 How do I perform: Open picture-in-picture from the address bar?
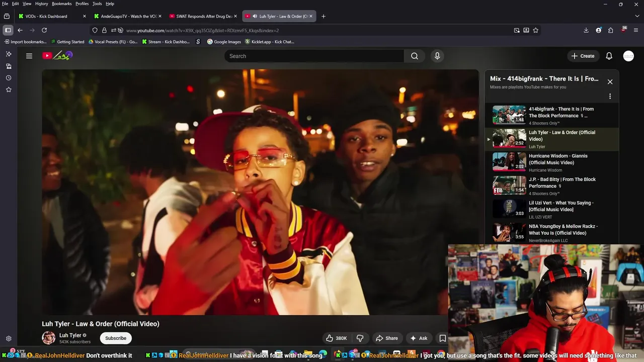click(x=517, y=30)
